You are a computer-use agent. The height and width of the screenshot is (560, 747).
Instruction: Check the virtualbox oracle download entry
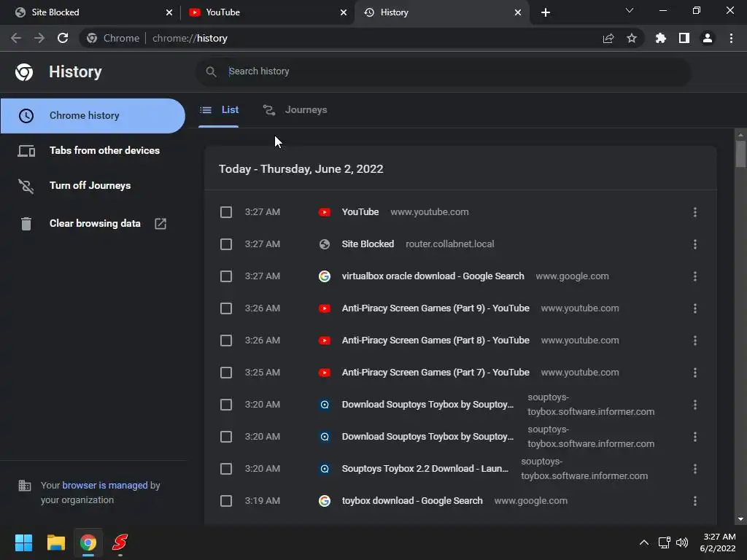(x=226, y=276)
